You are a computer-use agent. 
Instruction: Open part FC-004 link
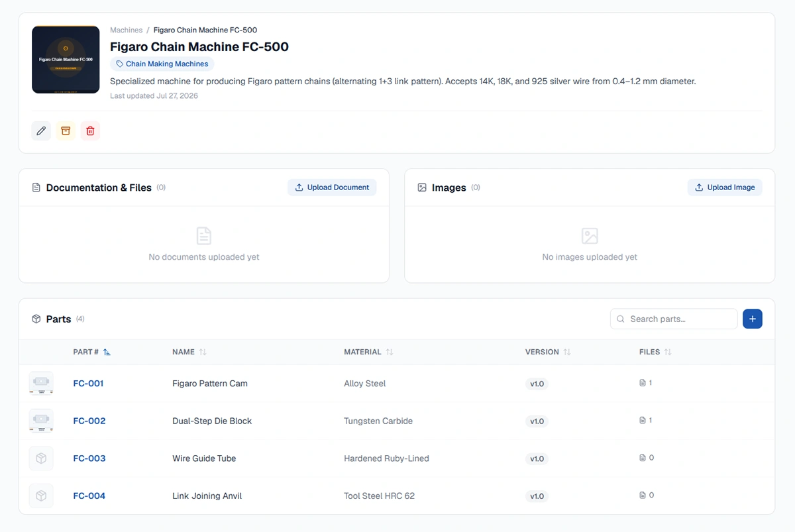click(89, 496)
